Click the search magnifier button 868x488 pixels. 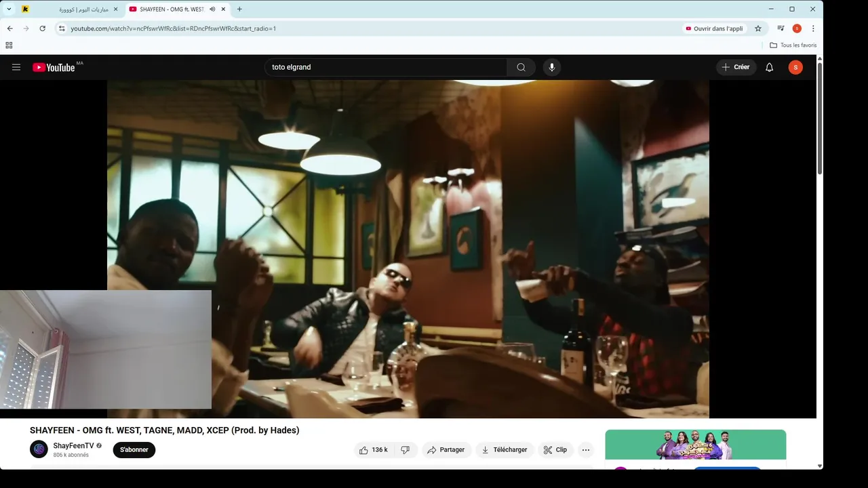coord(521,67)
